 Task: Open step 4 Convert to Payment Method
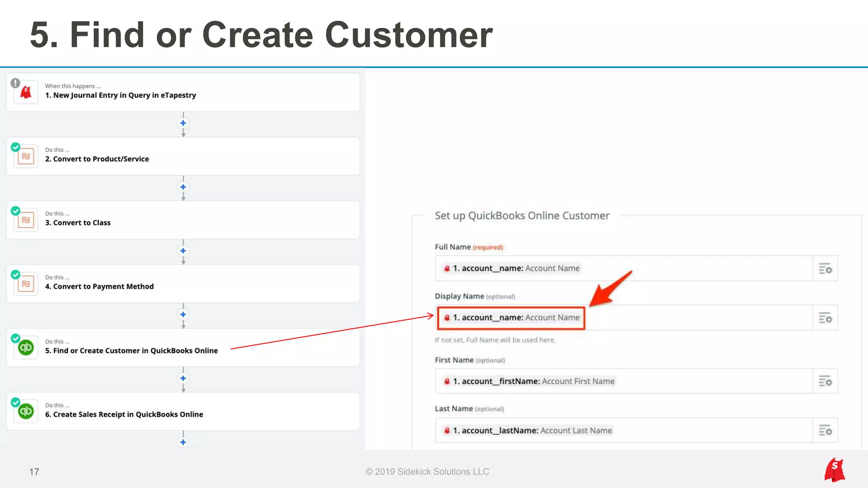(x=183, y=284)
